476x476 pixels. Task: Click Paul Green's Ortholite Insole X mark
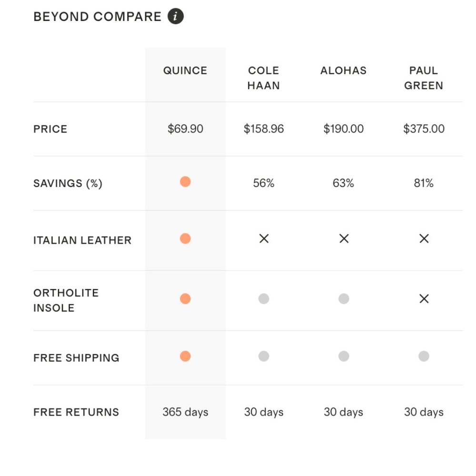click(424, 298)
